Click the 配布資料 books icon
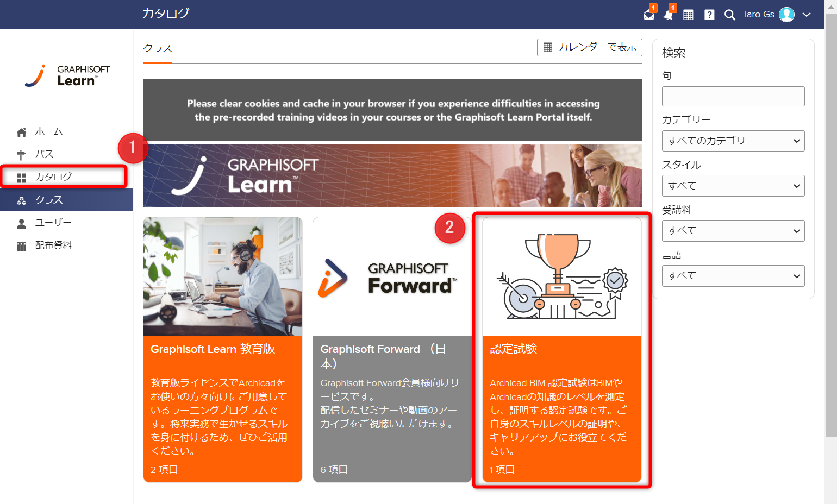The width and height of the screenshot is (837, 504). point(22,246)
